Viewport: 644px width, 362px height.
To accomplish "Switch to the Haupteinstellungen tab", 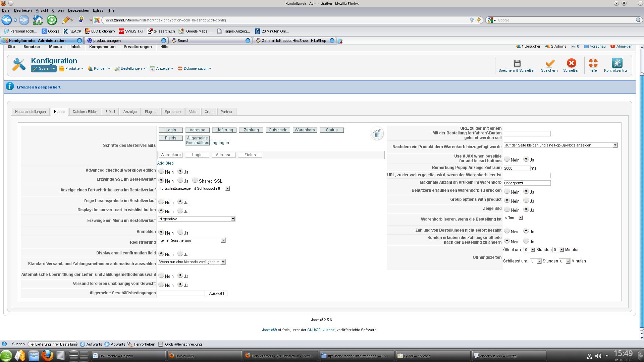I will [31, 112].
